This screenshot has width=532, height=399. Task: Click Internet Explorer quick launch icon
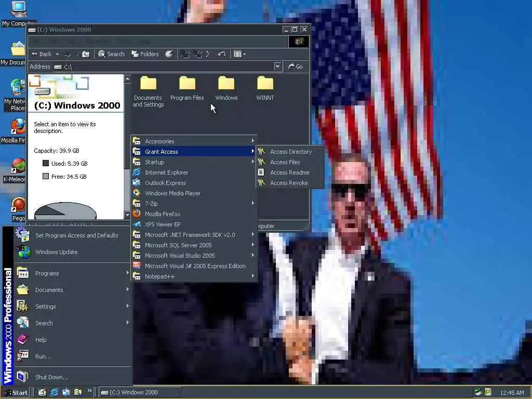pyautogui.click(x=54, y=392)
